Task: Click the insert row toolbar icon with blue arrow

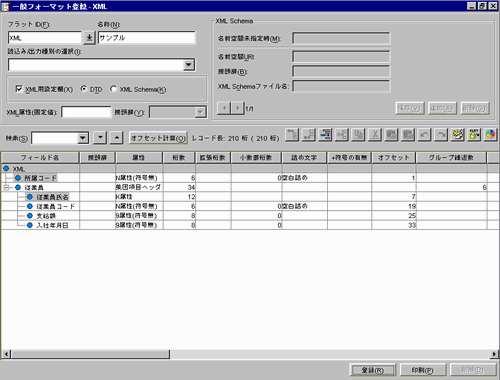Action: (325, 135)
